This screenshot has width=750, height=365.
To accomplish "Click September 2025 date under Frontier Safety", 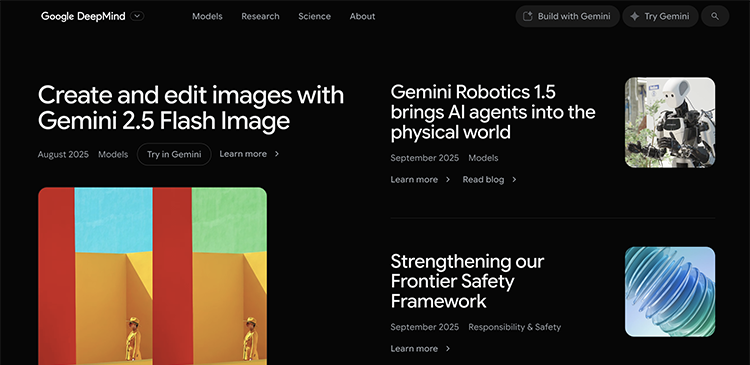I will [425, 327].
